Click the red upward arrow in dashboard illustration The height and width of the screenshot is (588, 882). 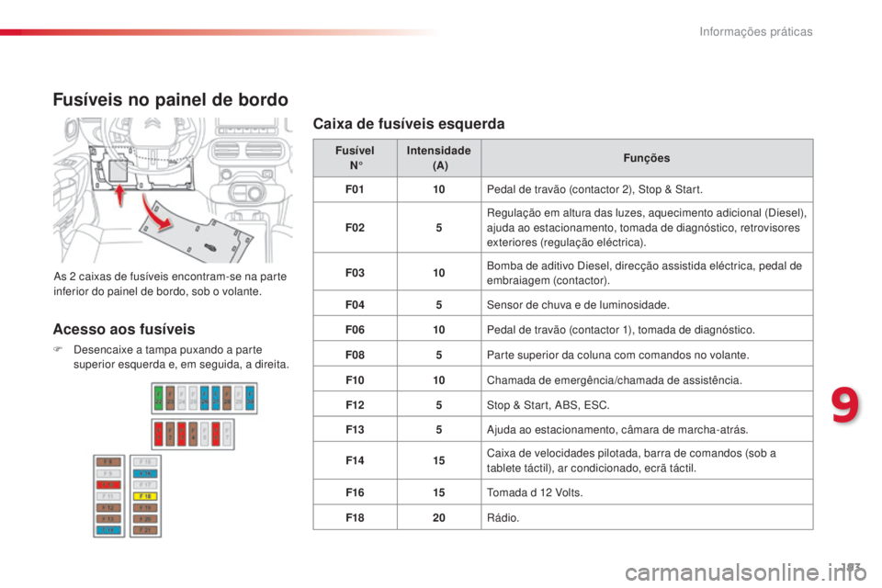click(x=119, y=196)
